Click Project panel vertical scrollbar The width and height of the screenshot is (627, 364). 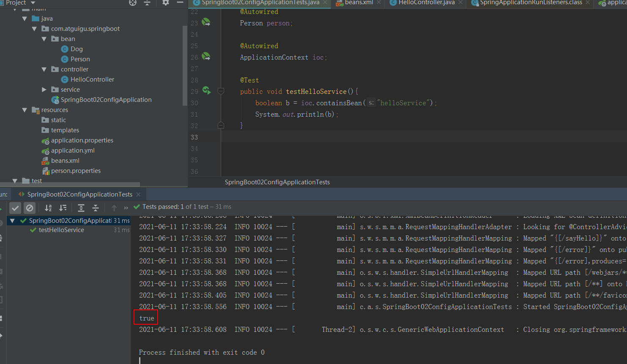pos(184,66)
